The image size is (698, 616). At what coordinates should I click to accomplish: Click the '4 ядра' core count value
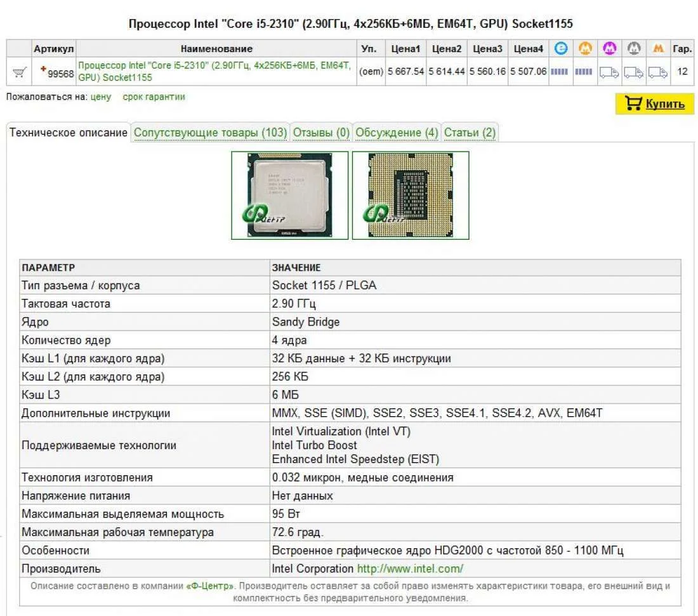(289, 340)
